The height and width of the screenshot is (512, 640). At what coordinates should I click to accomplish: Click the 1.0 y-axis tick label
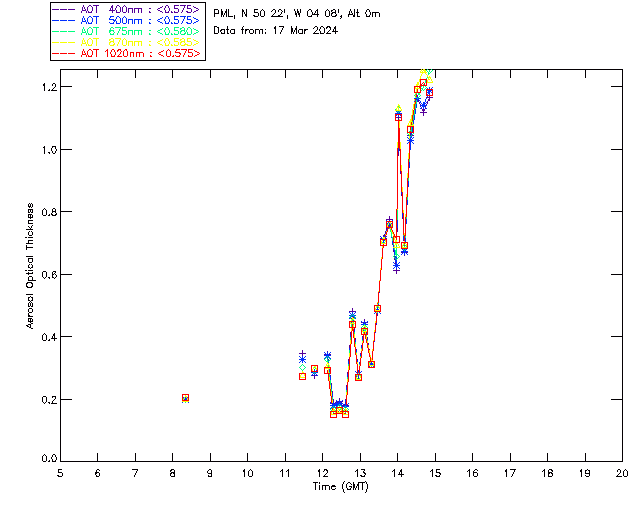tap(48, 150)
